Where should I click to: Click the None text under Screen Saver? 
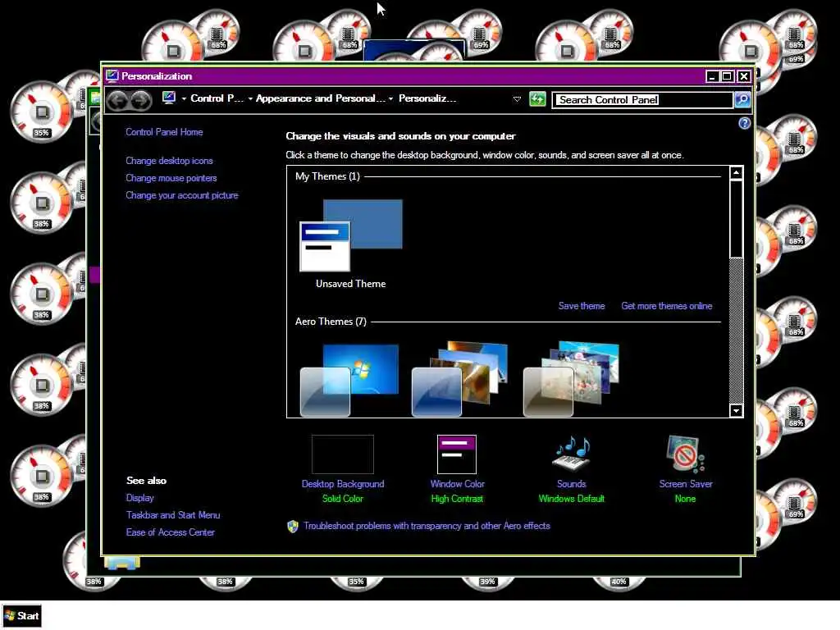tap(685, 499)
